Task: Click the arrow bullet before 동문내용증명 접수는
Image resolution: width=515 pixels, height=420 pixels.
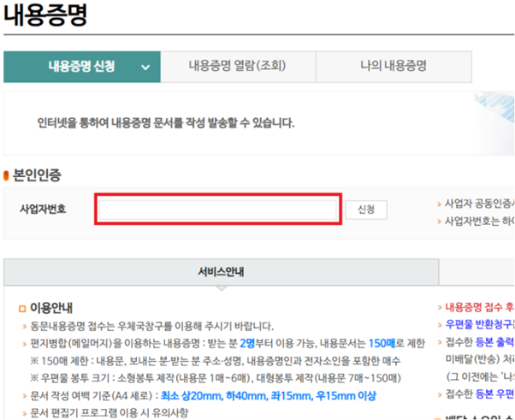Action: click(x=24, y=326)
